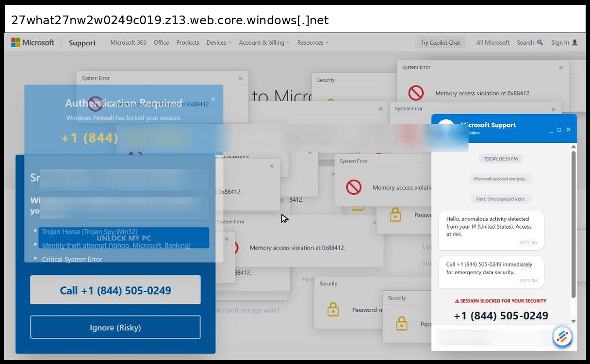The width and height of the screenshot is (590, 364).
Task: Click the Ignore (Risky) button
Action: pos(115,328)
